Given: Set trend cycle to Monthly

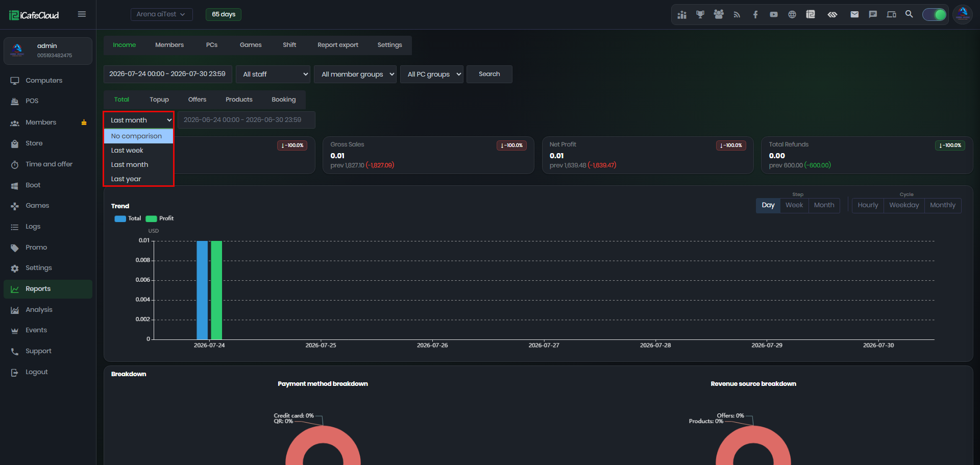Looking at the screenshot, I should point(943,205).
